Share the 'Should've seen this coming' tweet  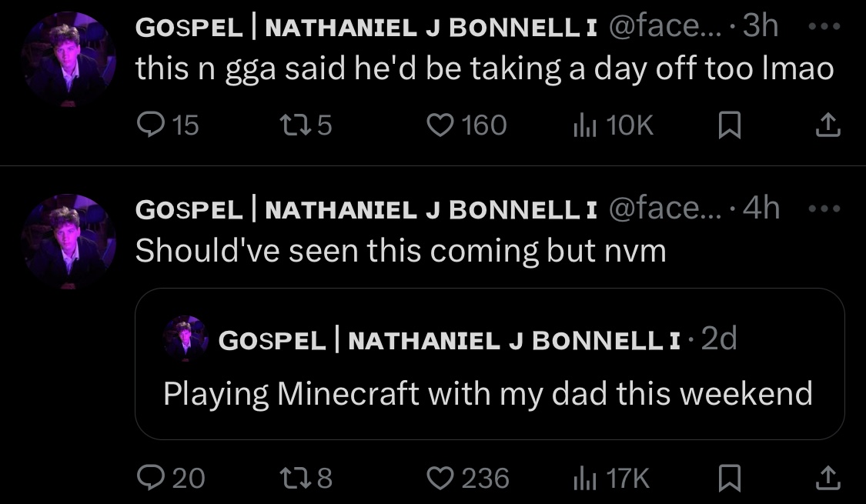coord(828,479)
